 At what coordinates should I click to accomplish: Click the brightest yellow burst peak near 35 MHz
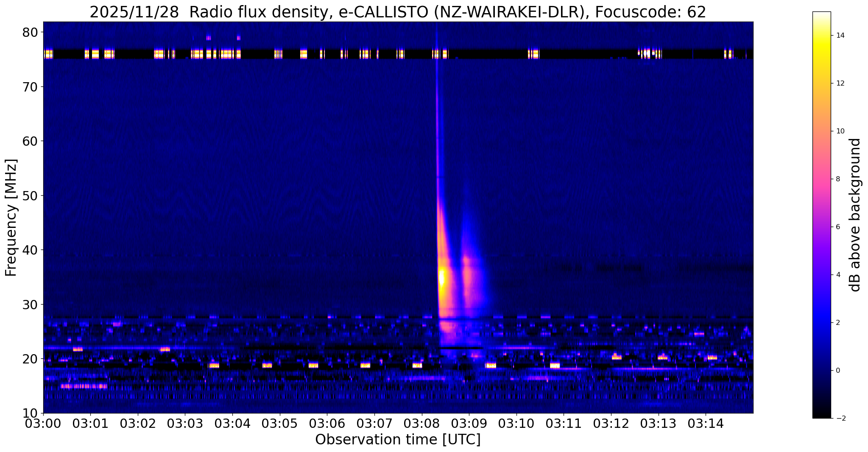[x=441, y=279]
